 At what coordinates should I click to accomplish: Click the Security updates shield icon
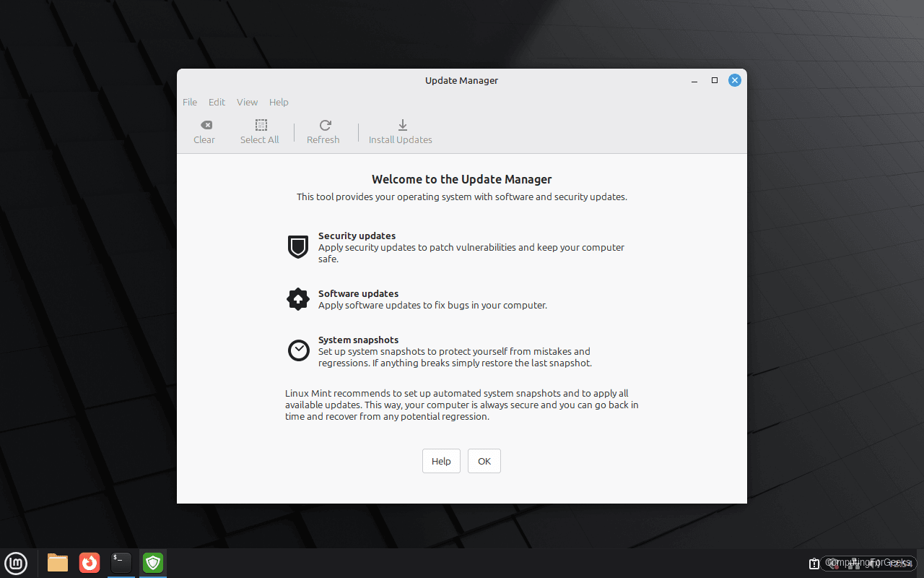point(298,246)
